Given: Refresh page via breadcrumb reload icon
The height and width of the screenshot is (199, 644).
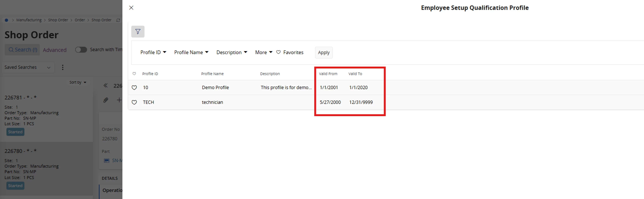Looking at the screenshot, I should point(118,20).
